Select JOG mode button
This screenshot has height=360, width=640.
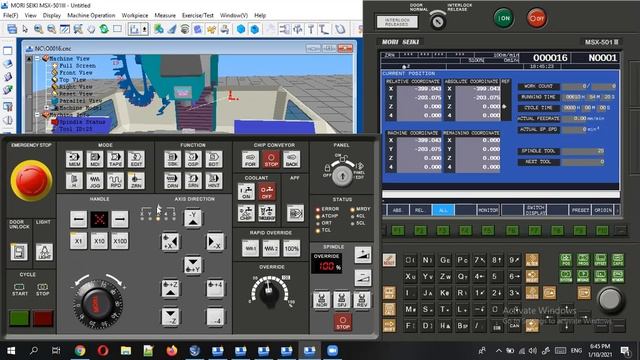[95, 180]
